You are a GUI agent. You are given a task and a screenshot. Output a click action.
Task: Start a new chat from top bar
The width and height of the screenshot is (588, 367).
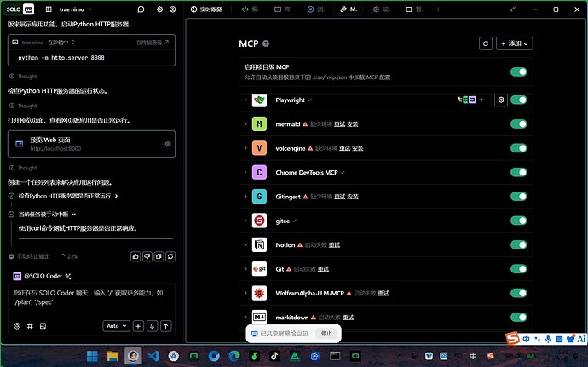141,9
